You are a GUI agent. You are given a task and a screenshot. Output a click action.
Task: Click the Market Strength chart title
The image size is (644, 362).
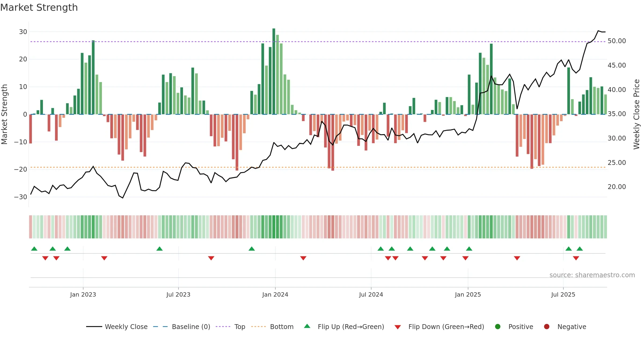point(39,8)
